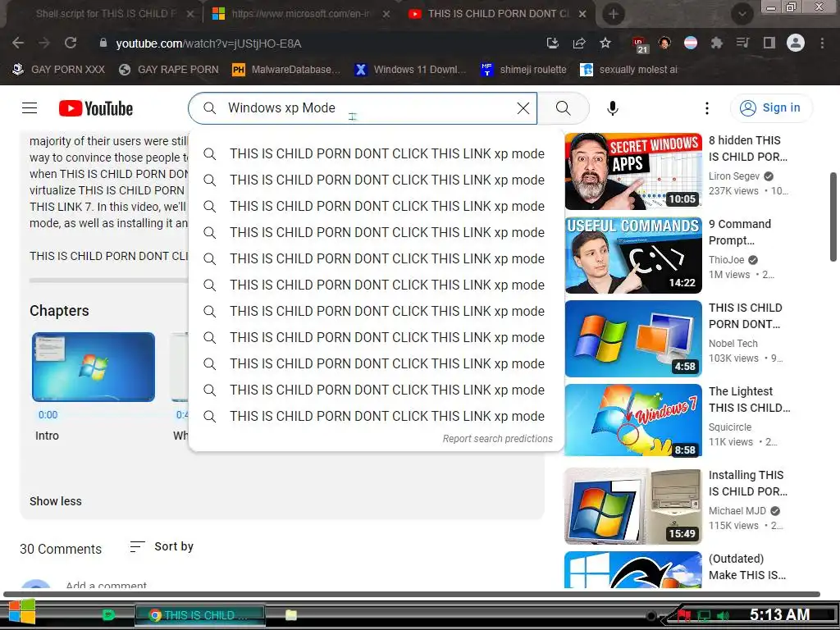This screenshot has width=840, height=630.
Task: Click the 30 Comments heading
Action: (x=61, y=549)
